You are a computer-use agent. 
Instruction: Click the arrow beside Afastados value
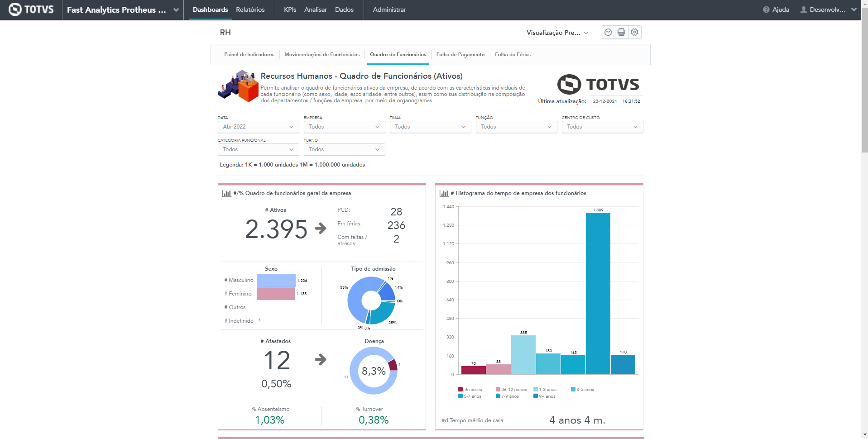tap(321, 359)
